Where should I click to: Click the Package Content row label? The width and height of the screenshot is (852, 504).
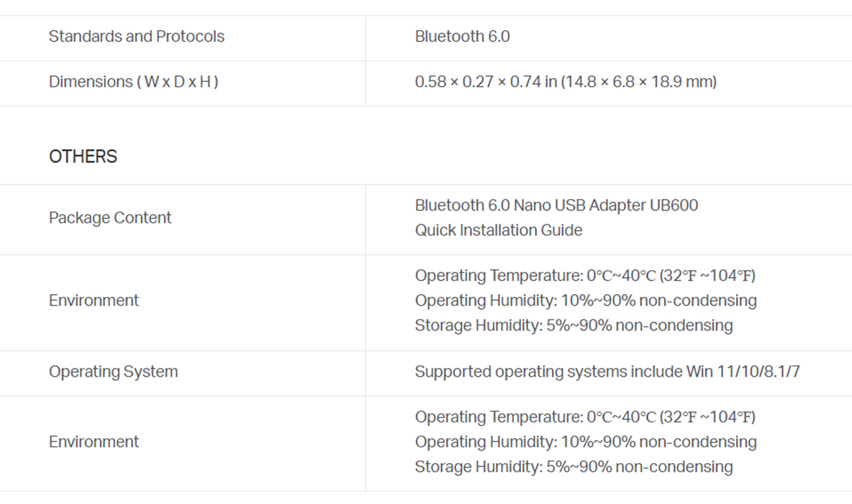tap(110, 218)
